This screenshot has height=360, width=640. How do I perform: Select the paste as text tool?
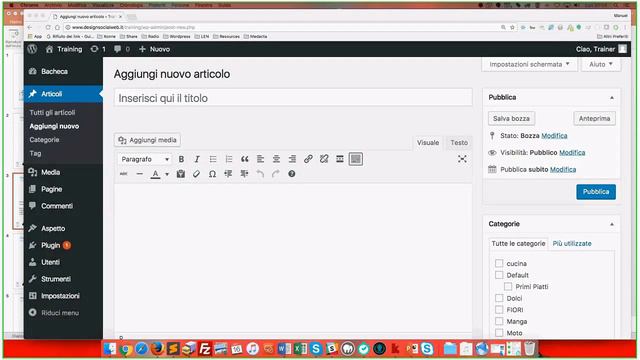pos(180,174)
